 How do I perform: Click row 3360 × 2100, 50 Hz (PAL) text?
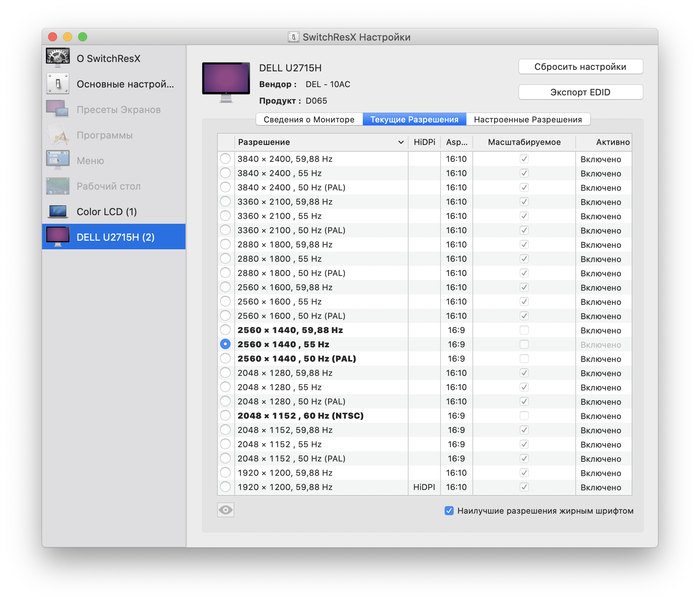coord(291,230)
